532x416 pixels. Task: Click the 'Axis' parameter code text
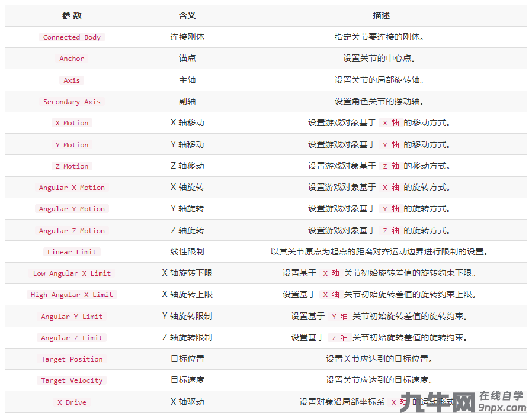click(72, 80)
